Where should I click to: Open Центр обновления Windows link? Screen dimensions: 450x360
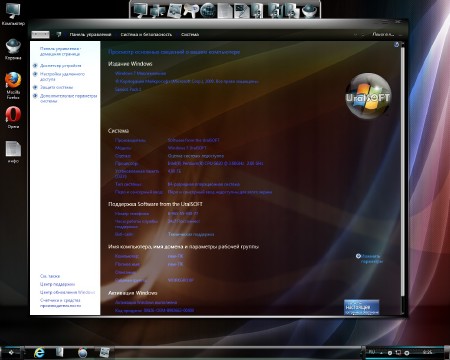pyautogui.click(x=67, y=292)
